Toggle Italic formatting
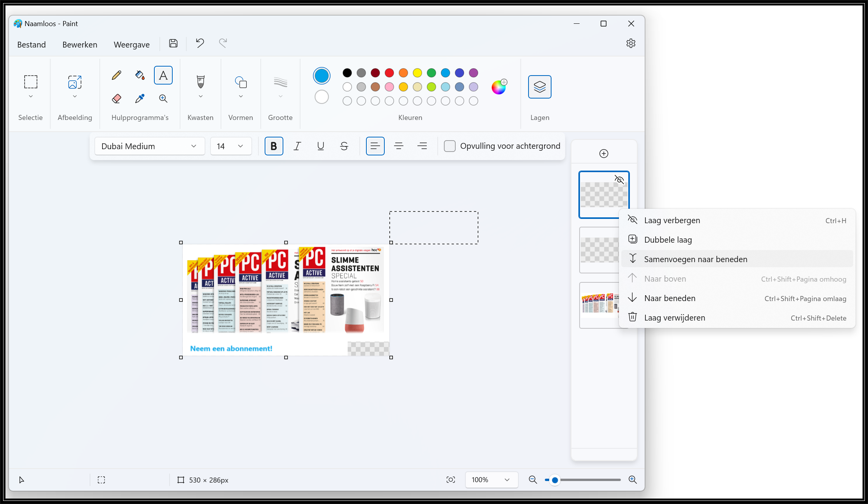The image size is (868, 504). [297, 146]
